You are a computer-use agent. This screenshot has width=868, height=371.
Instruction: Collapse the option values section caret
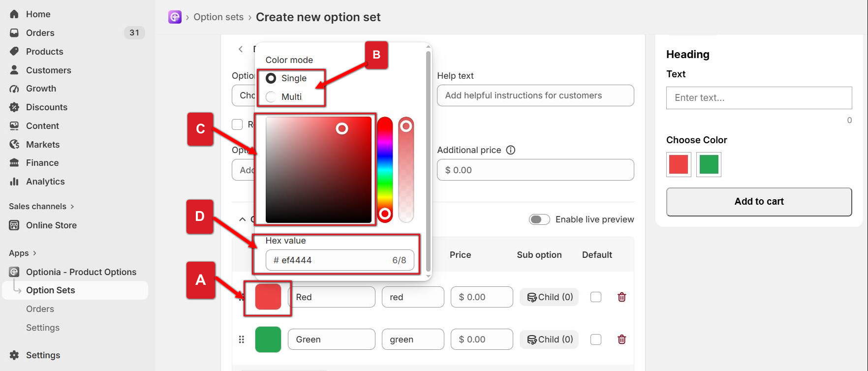242,219
